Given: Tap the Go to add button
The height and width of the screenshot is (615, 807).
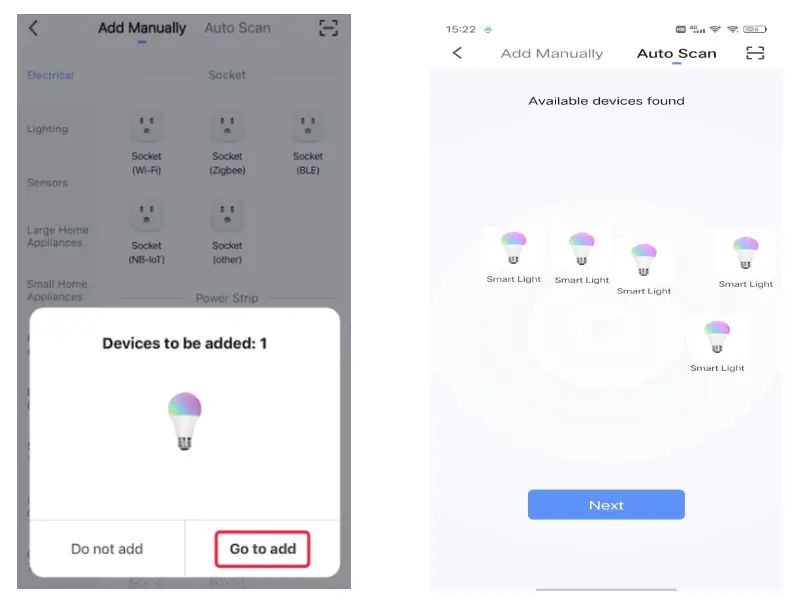Looking at the screenshot, I should click(x=262, y=548).
